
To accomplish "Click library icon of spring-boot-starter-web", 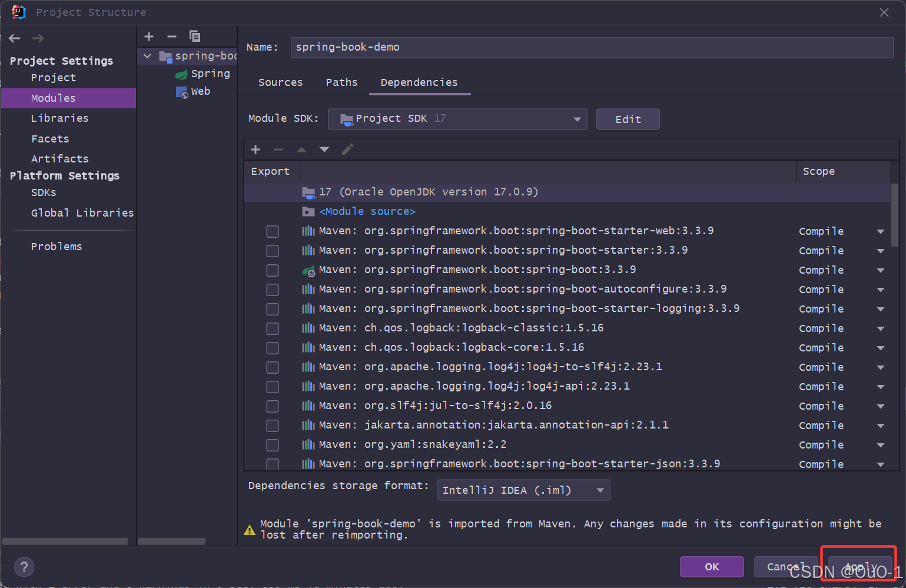I will pyautogui.click(x=308, y=231).
